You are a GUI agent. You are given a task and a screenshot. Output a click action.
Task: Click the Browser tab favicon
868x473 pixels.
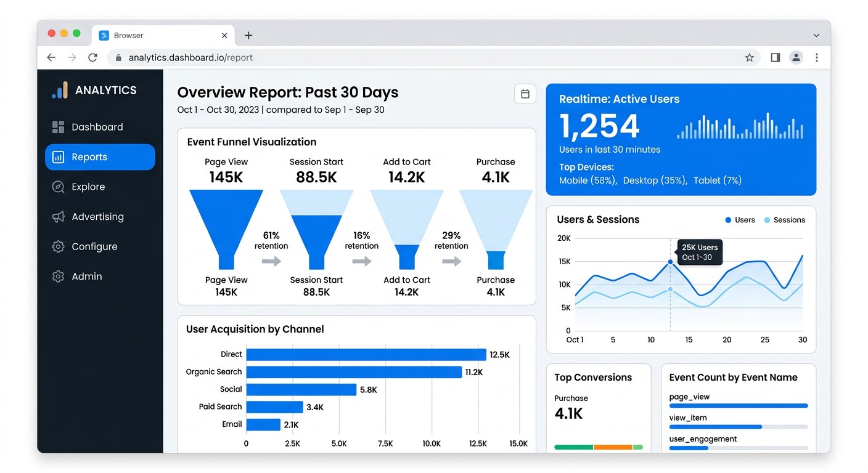point(104,36)
